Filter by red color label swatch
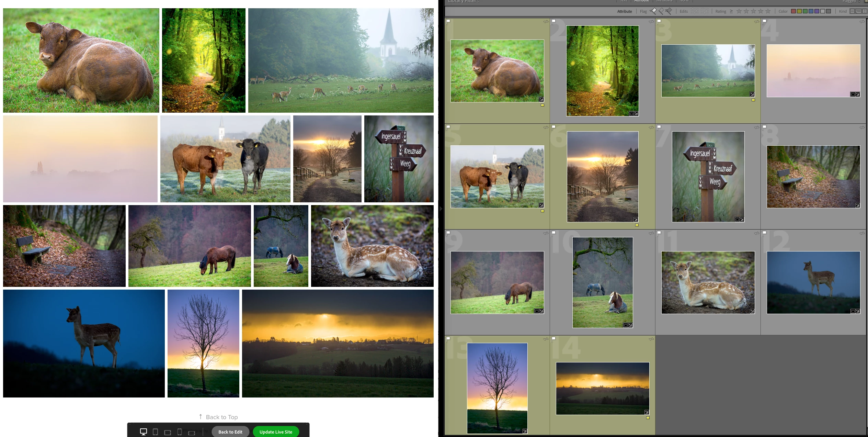This screenshot has height=437, width=868. click(x=793, y=11)
